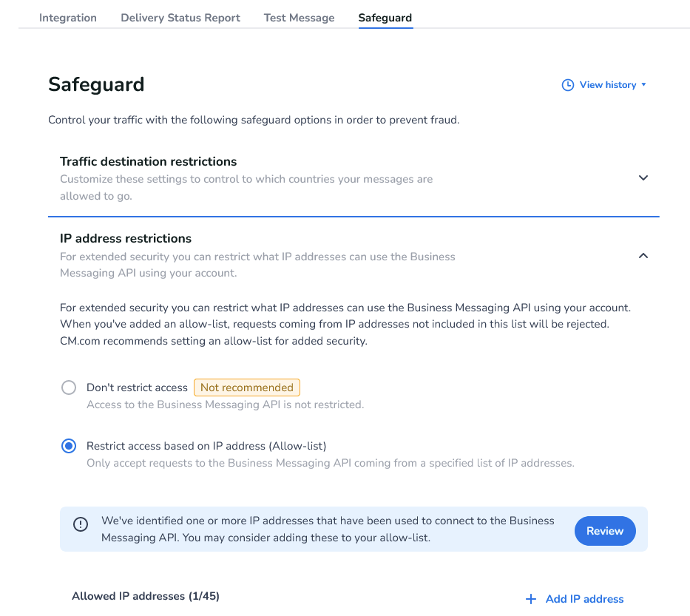
Task: Click the plus icon for Add IP address
Action: click(x=530, y=599)
